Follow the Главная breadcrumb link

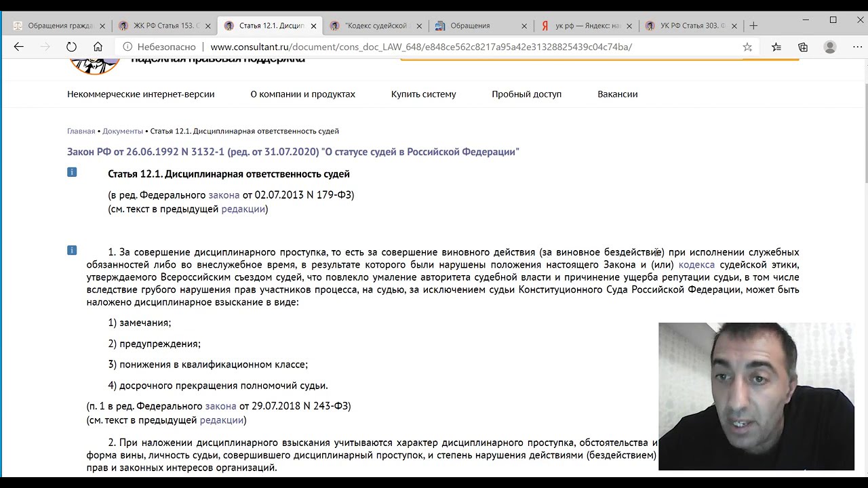81,131
